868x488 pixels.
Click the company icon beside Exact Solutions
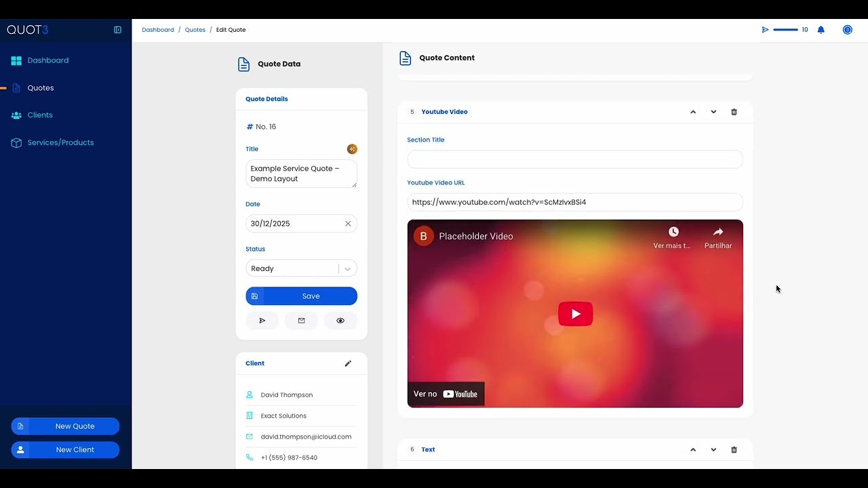(x=250, y=415)
